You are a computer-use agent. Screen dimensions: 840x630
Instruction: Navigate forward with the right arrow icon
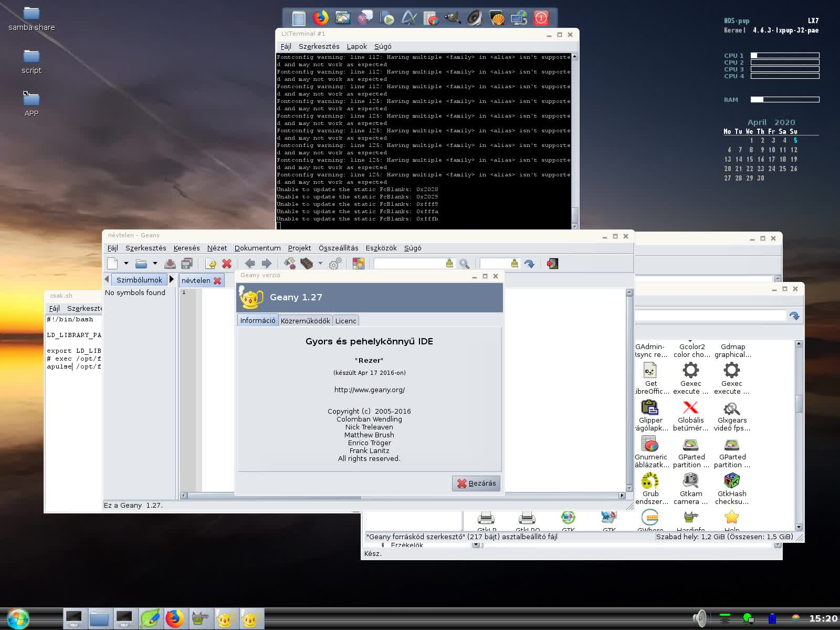pyautogui.click(x=267, y=264)
